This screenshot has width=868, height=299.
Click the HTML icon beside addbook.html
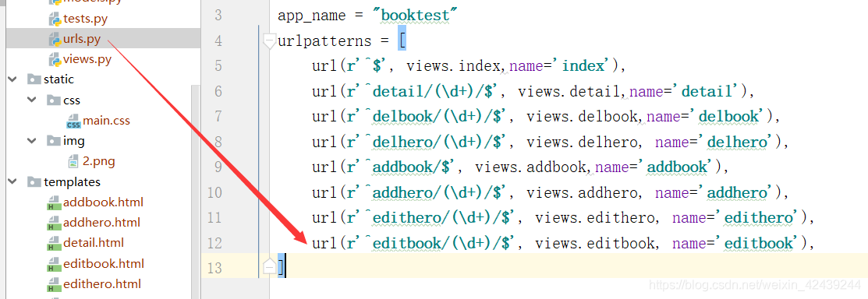(55, 202)
